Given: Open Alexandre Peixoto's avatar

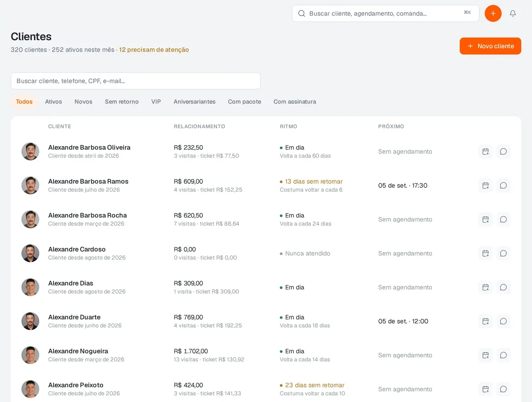Looking at the screenshot, I should coord(30,389).
